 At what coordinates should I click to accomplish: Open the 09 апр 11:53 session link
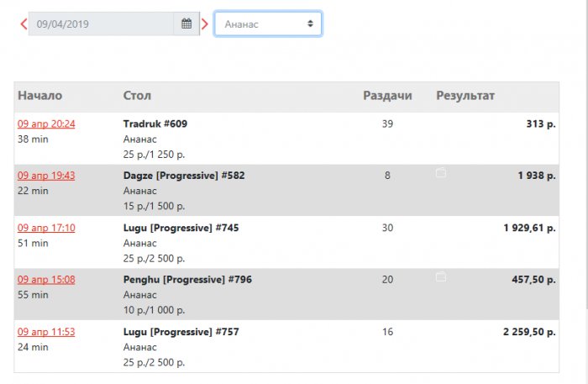tap(46, 332)
